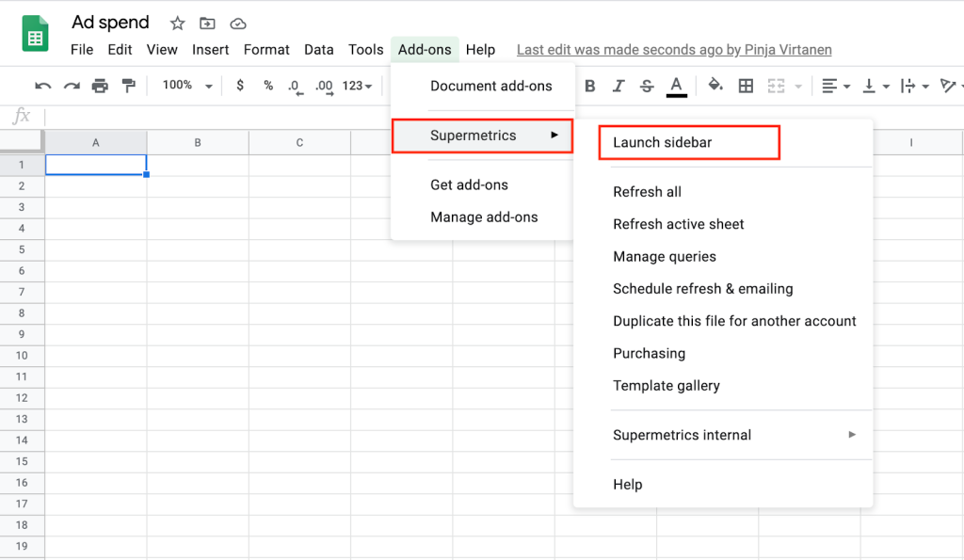Select the Paint format tool
This screenshot has width=964, height=560.
[x=128, y=86]
